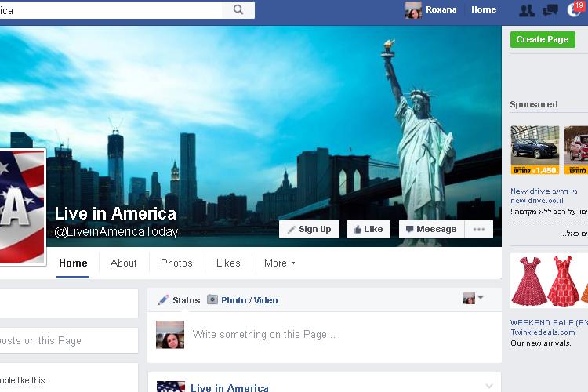Image resolution: width=588 pixels, height=392 pixels.
Task: Send a Message to the page
Action: [432, 229]
